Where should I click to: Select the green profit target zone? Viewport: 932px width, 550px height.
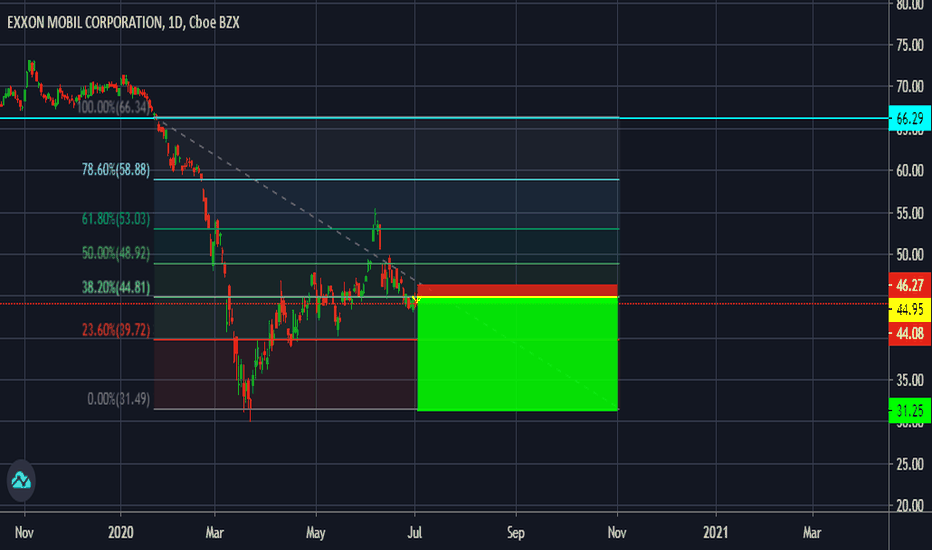click(x=518, y=354)
